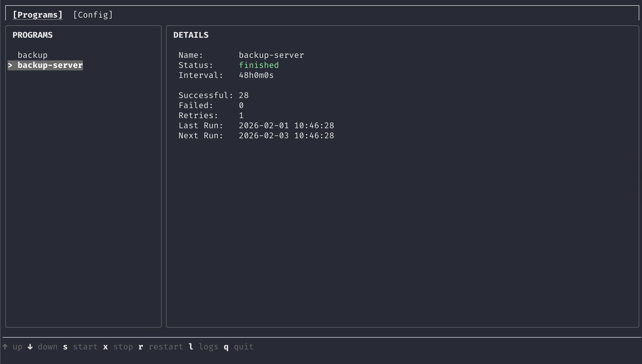Viewport: 642px width, 364px height.
Task: Click the Successful count value 28
Action: 244,96
